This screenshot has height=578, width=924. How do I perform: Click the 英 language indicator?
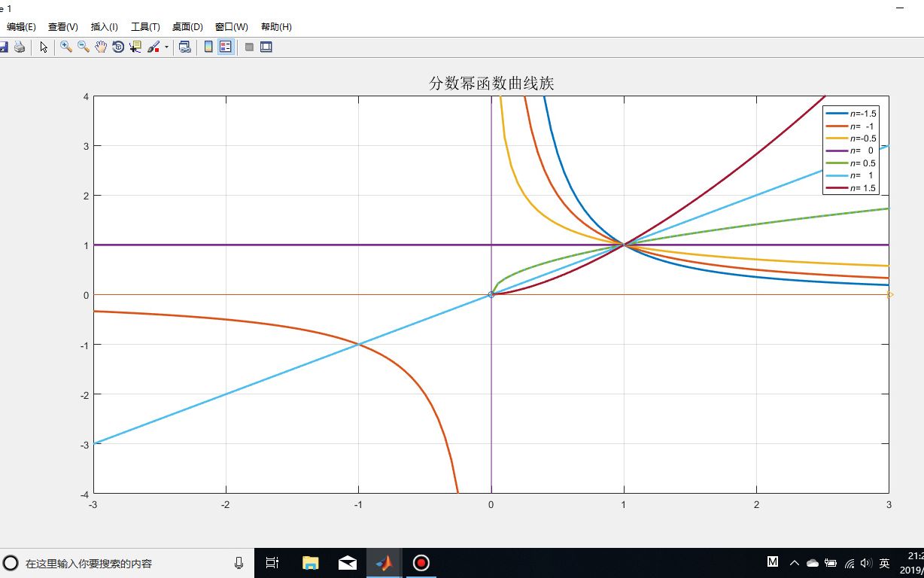(x=885, y=563)
